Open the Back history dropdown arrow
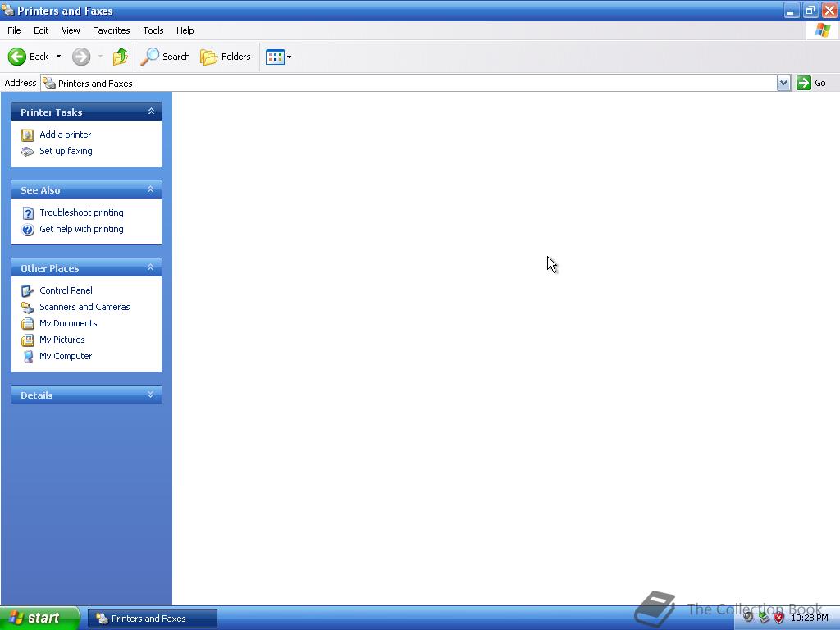Image resolution: width=840 pixels, height=630 pixels. pos(58,57)
